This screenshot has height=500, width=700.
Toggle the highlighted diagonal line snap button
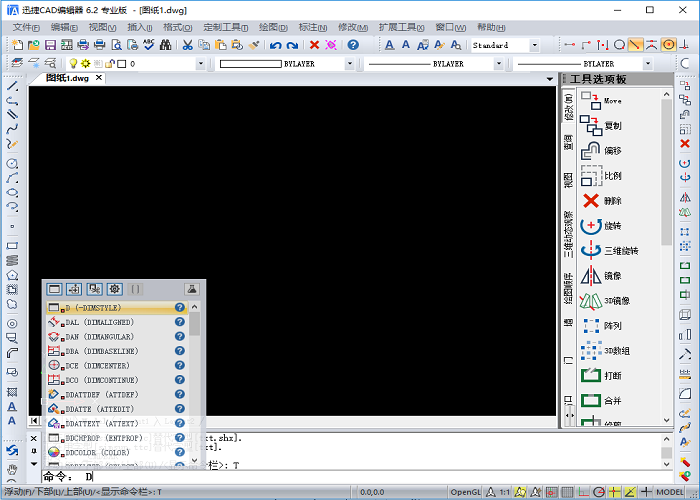(x=635, y=45)
